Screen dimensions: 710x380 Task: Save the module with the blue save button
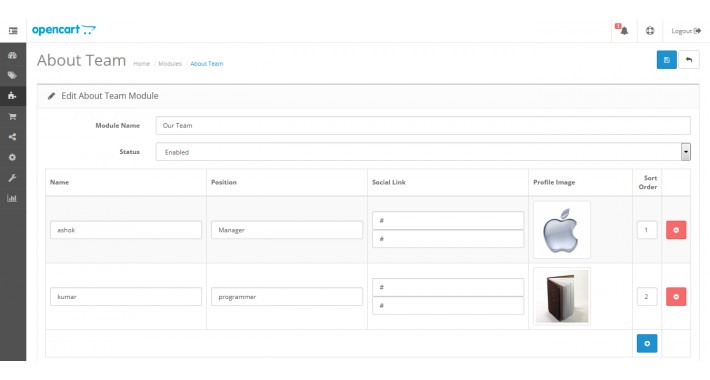coord(667,60)
